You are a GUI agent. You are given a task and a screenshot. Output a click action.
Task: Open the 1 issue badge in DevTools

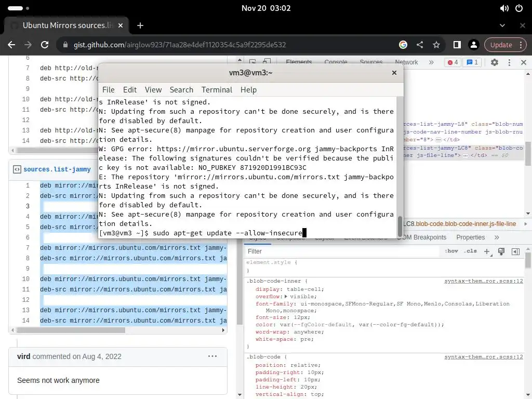tap(472, 62)
